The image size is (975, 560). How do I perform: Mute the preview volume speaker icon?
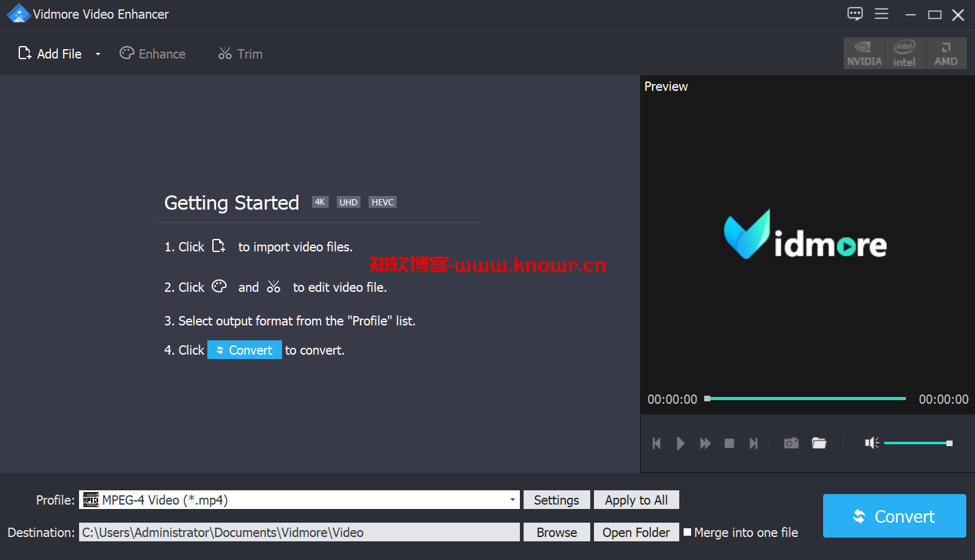coord(872,442)
